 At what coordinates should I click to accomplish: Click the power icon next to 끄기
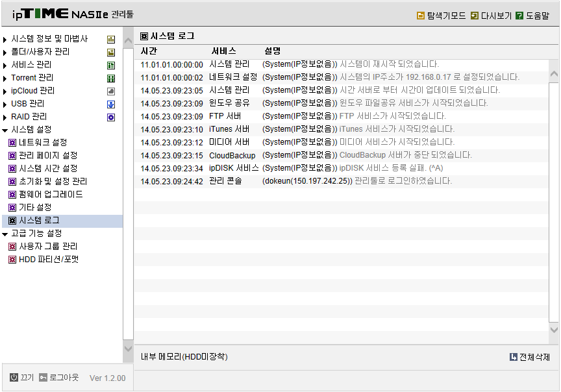(x=14, y=377)
